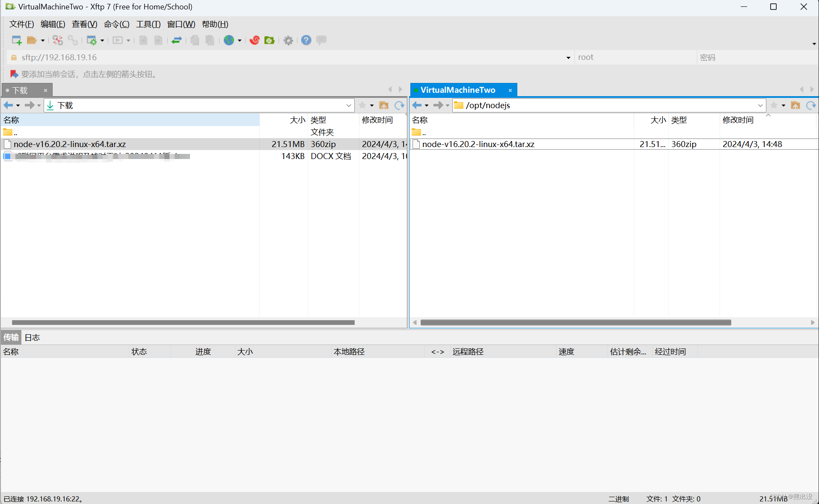
Task: Go back in local pane
Action: coord(9,105)
